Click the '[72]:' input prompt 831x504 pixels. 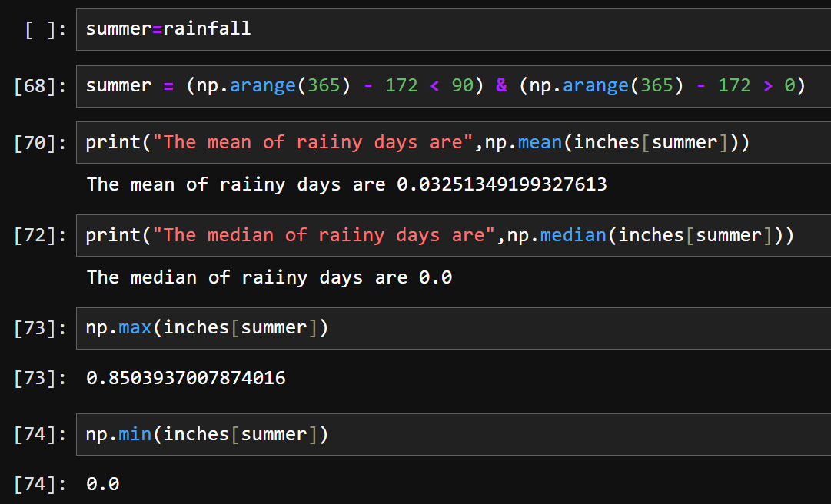[x=40, y=236]
